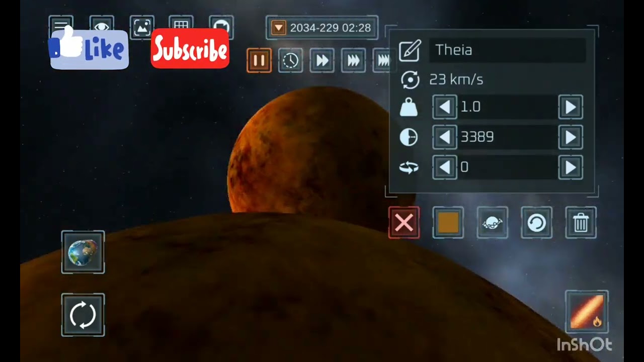Viewport: 644px width, 362px height.
Task: Delete Theia with the trash icon
Action: click(581, 223)
